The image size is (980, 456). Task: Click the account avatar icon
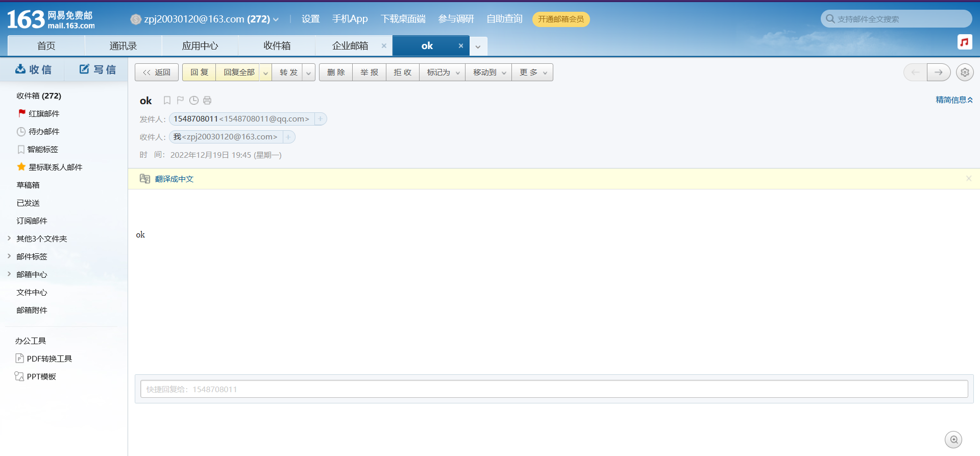(x=136, y=19)
